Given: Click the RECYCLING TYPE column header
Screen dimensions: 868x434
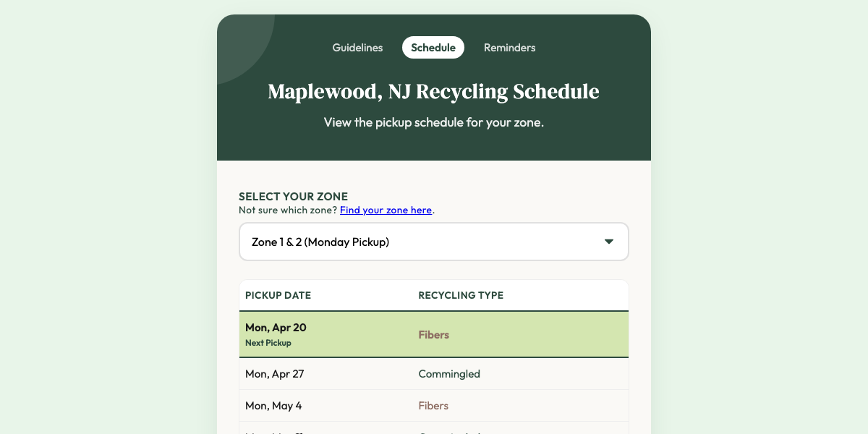Looking at the screenshot, I should click(x=461, y=295).
